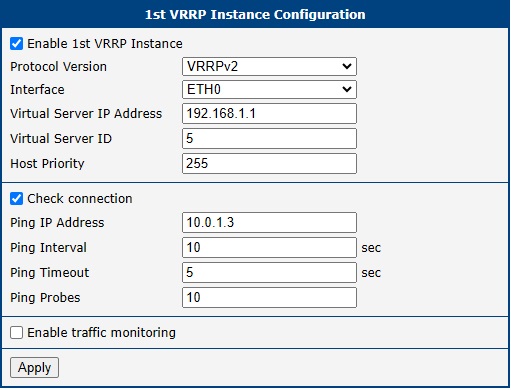Open the Protocol Version dropdown
This screenshot has height=390, width=511.
click(269, 67)
